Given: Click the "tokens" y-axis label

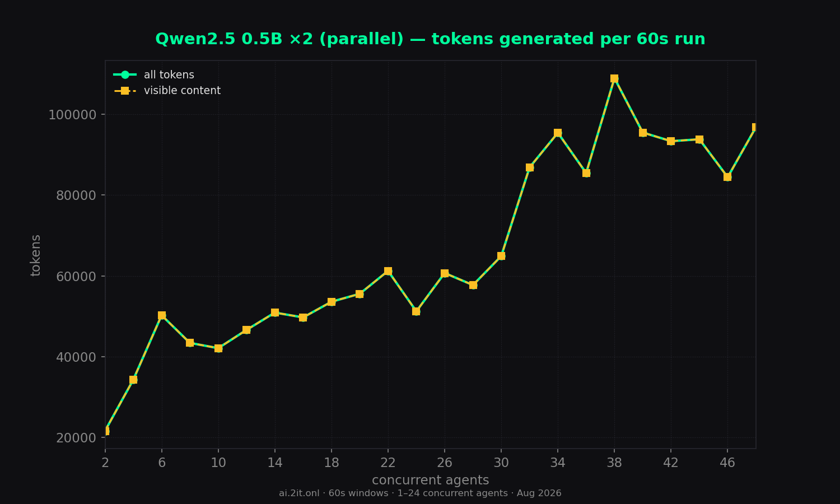Looking at the screenshot, I should pos(36,255).
